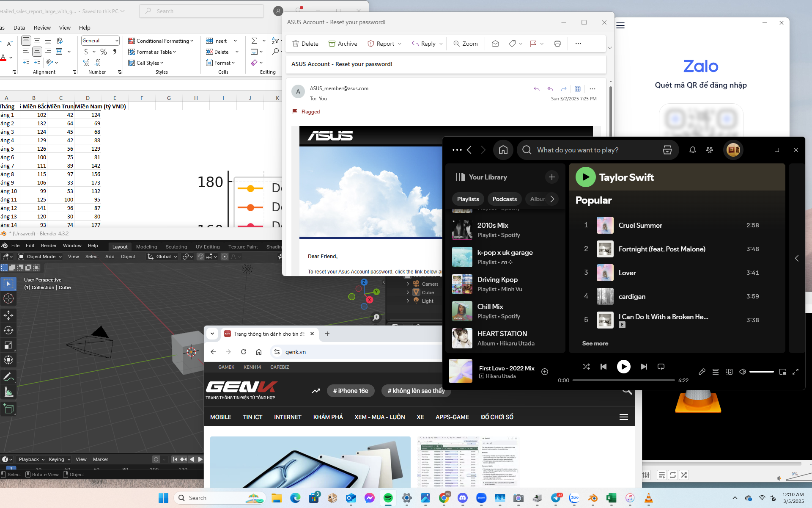Viewport: 812px width, 508px height.
Task: Open Excel Review ribbon tab
Action: pyautogui.click(x=42, y=28)
